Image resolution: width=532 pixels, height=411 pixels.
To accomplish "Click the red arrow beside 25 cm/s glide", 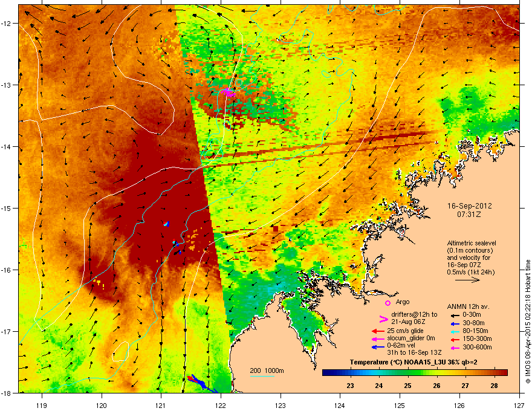I will pyautogui.click(x=378, y=331).
